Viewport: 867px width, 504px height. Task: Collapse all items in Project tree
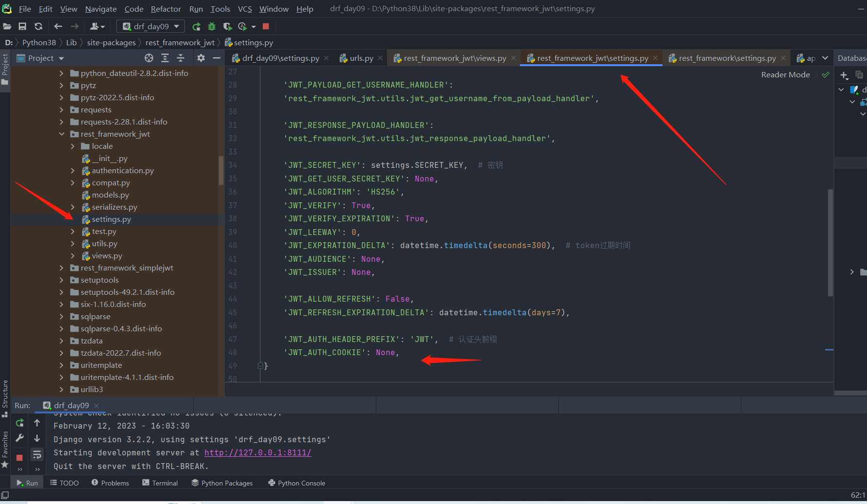click(x=181, y=58)
